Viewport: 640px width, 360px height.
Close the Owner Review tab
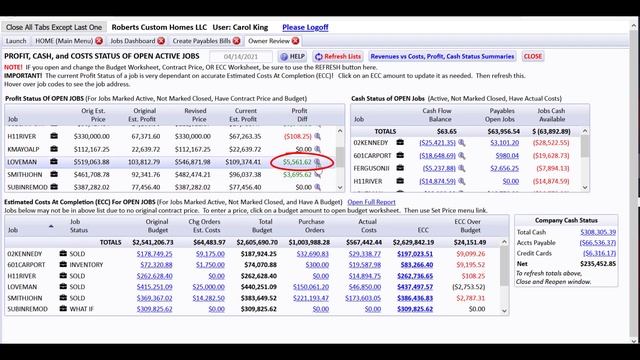pos(296,41)
